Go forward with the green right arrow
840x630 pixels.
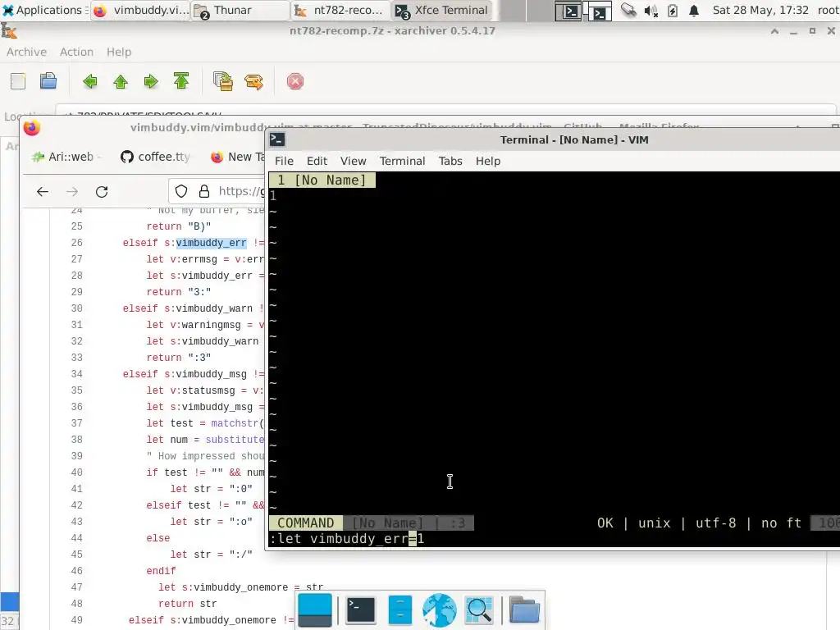(151, 81)
